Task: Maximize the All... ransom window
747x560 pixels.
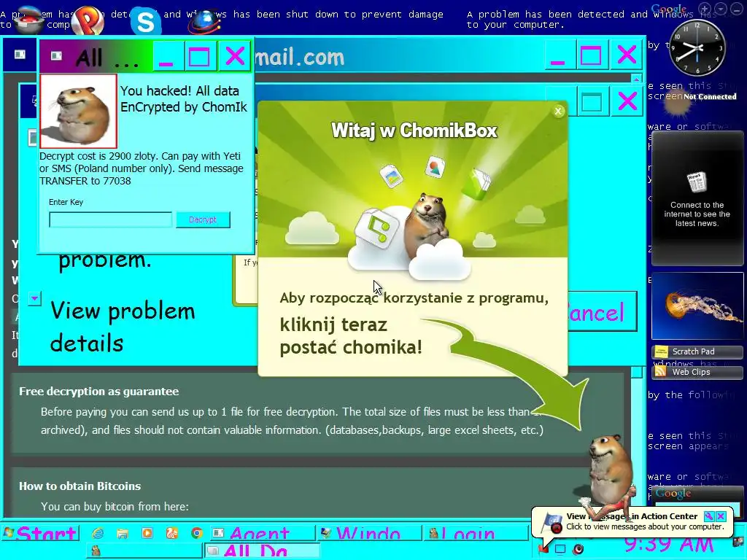Action: (x=199, y=56)
